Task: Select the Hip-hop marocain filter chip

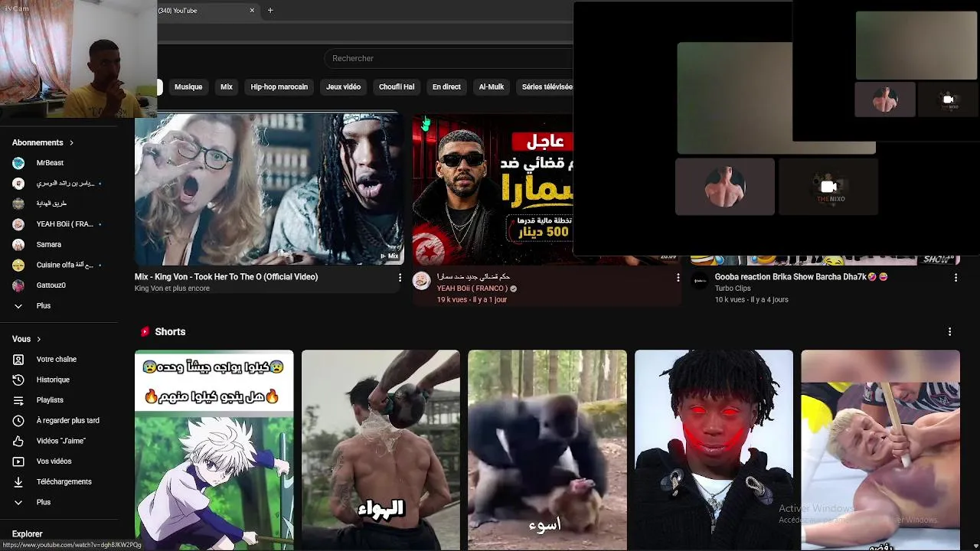Action: [279, 87]
